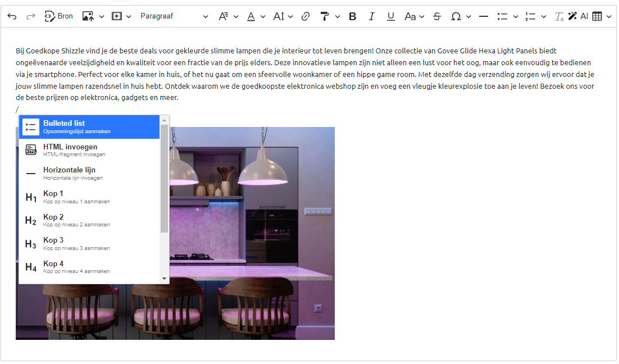Expand the font color dropdown arrow

coord(263,16)
